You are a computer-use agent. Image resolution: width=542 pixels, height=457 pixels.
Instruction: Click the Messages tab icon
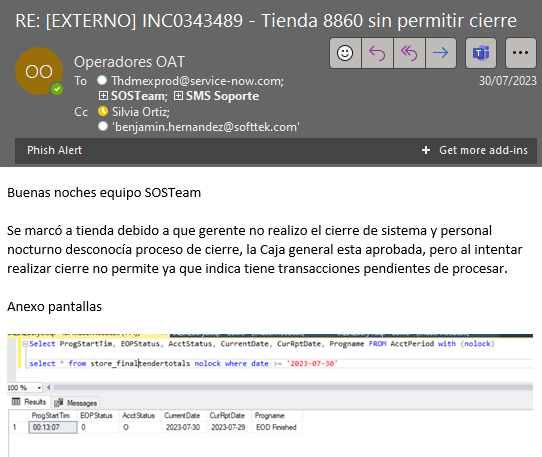58,402
